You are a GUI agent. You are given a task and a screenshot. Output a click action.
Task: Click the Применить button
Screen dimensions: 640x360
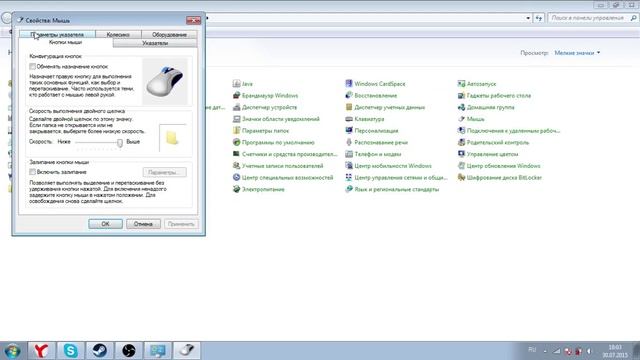click(181, 224)
